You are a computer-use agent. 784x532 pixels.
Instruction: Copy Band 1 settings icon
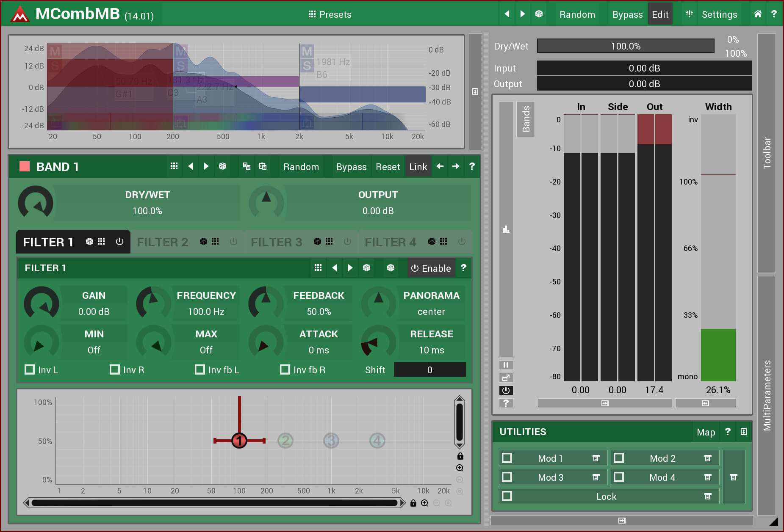[x=247, y=166]
